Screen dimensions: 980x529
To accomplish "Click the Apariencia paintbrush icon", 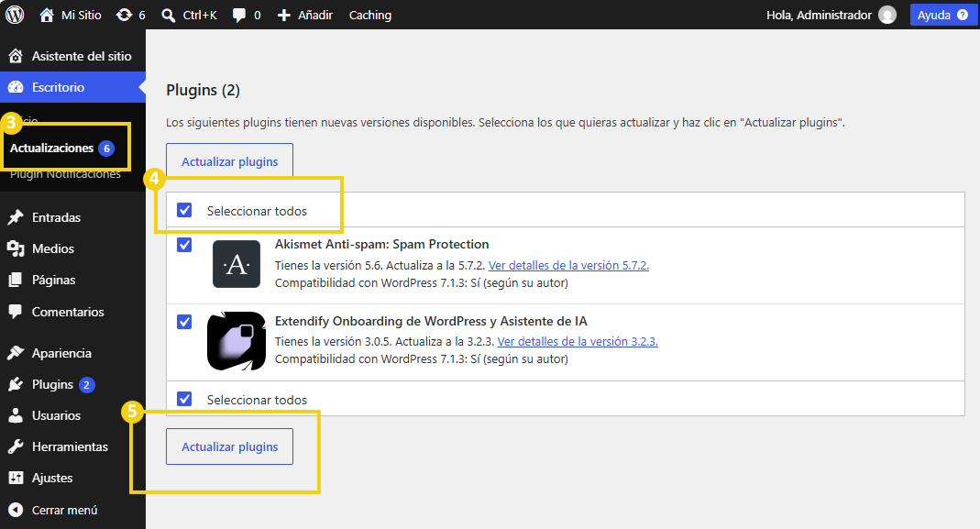I will (16, 353).
